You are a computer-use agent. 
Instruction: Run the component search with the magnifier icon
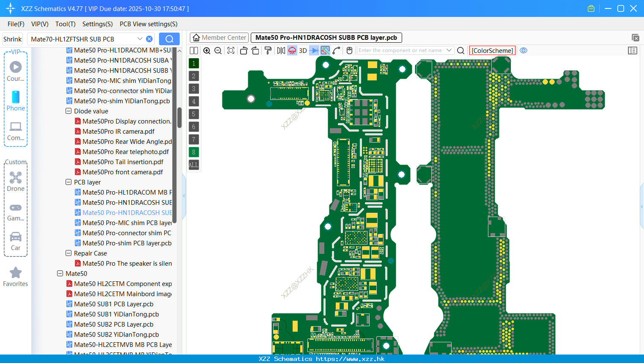461,50
